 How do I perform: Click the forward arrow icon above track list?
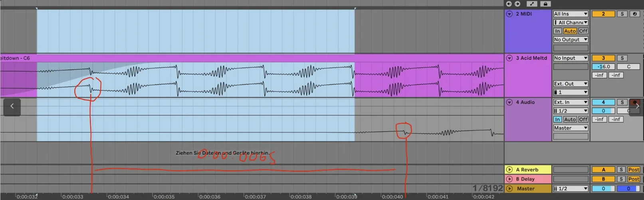tap(517, 4)
